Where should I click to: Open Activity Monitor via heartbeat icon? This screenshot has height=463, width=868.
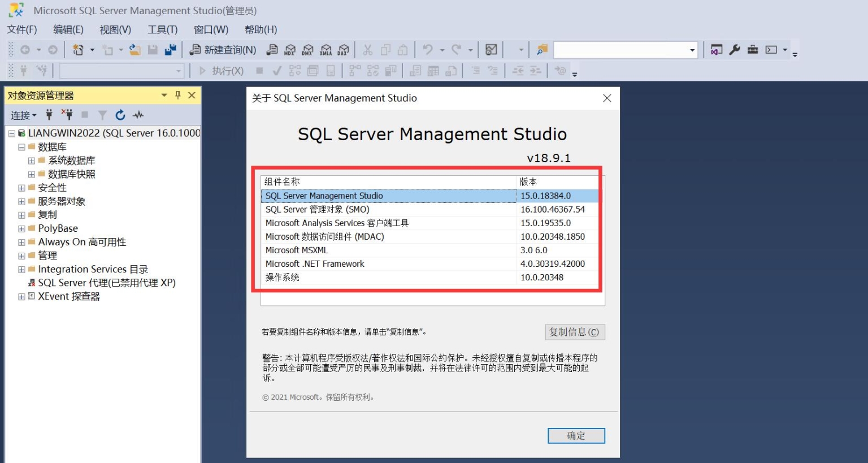click(x=138, y=115)
